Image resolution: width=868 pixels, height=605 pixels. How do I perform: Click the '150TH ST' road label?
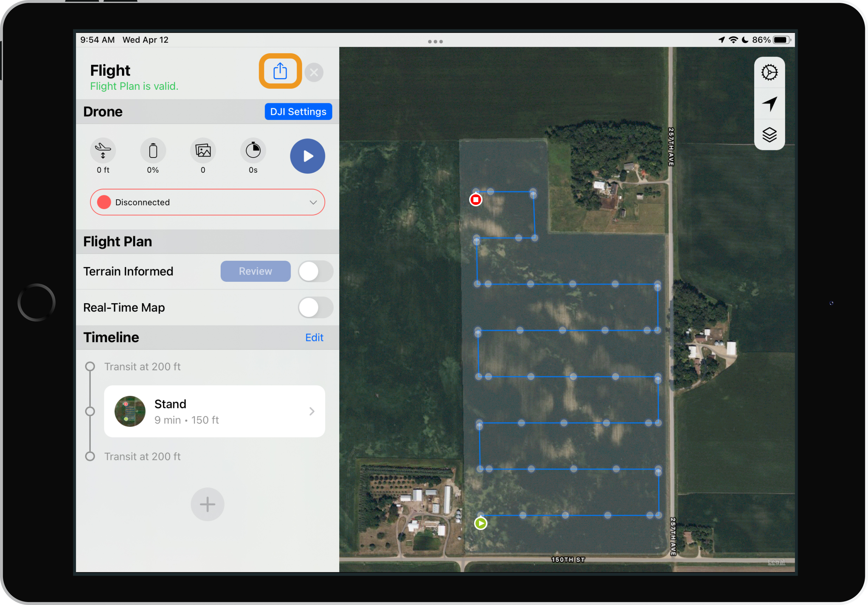tap(568, 559)
